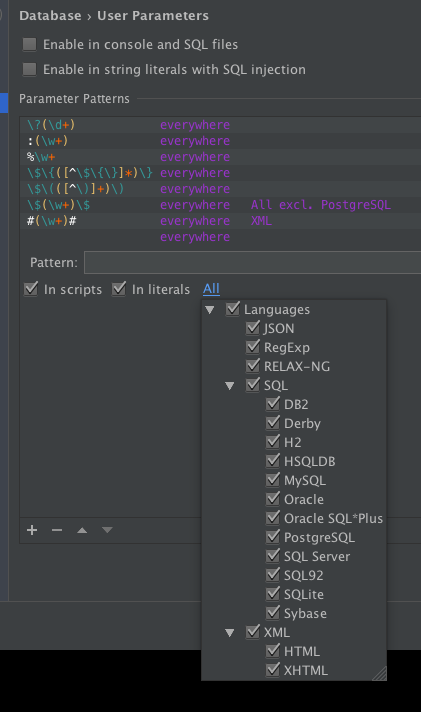
Task: Collapse the Languages tree node
Action: pos(210,310)
